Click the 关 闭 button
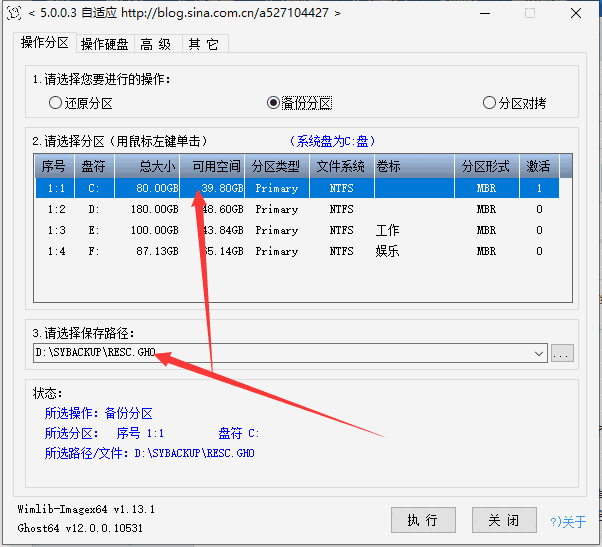Screen dimensions: 602x547 coord(504,520)
